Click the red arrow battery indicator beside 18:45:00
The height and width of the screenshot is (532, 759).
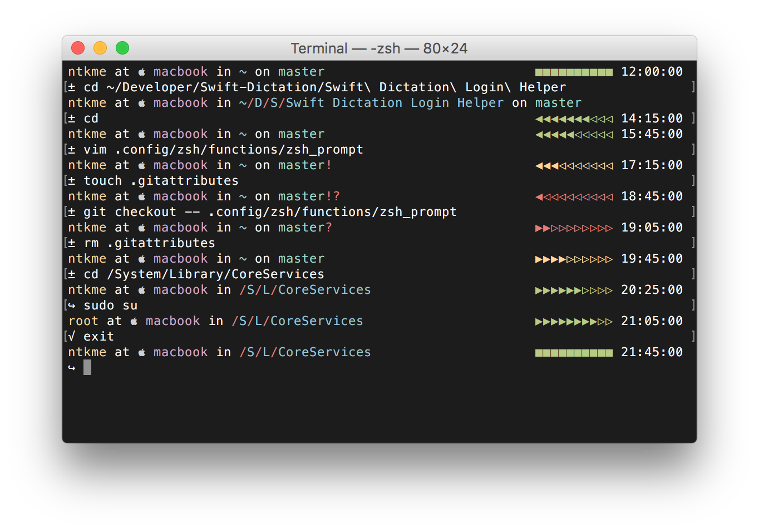pos(574,197)
